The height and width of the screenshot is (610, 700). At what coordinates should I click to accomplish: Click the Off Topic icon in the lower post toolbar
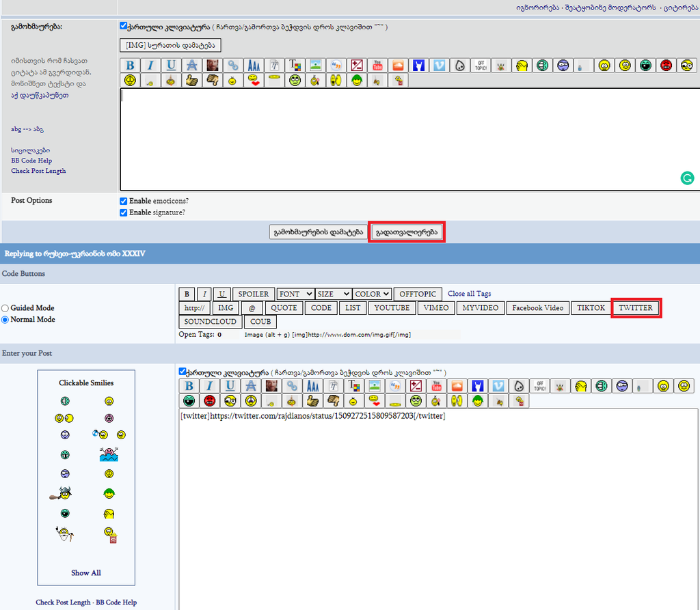coord(539,386)
